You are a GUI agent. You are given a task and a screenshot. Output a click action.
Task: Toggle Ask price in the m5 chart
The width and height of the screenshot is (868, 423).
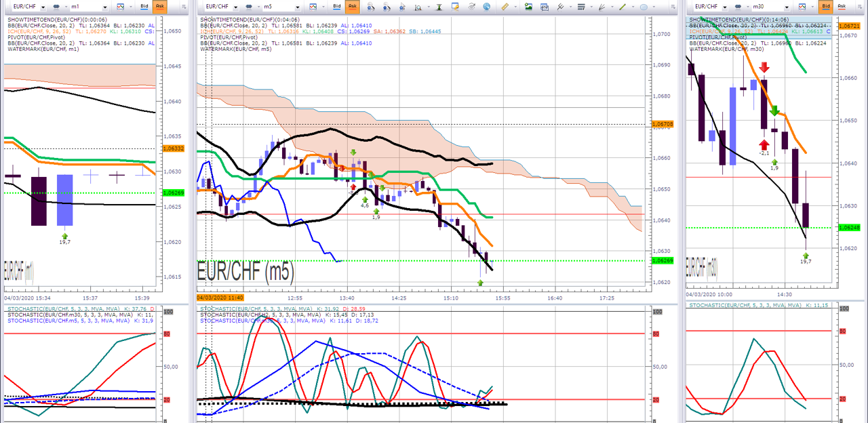click(353, 6)
